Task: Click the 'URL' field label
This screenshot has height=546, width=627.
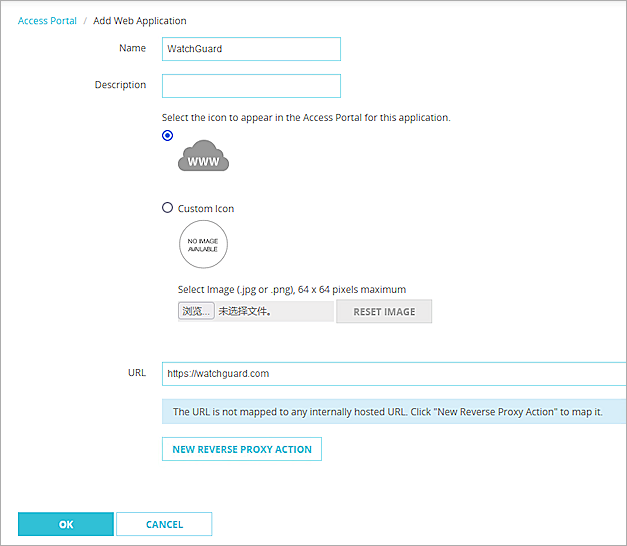Action: pyautogui.click(x=137, y=373)
